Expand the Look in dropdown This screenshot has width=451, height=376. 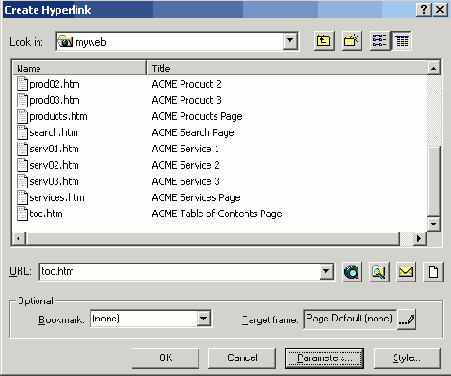pos(290,41)
